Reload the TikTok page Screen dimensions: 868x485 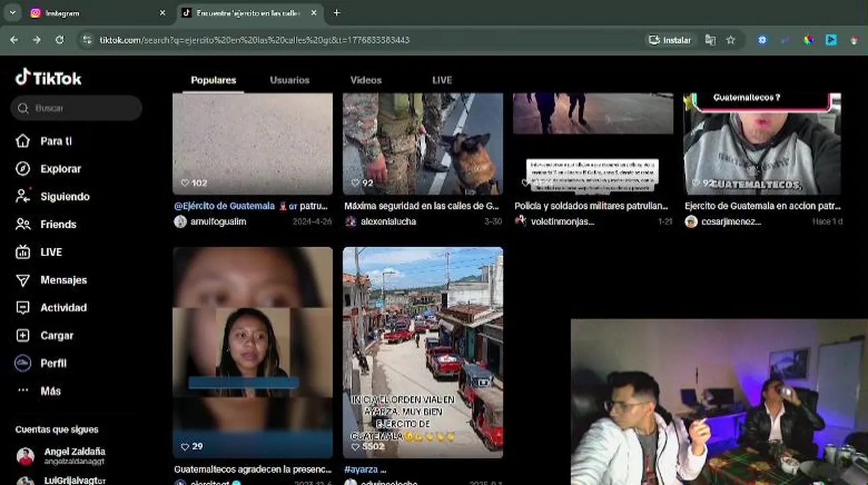59,40
